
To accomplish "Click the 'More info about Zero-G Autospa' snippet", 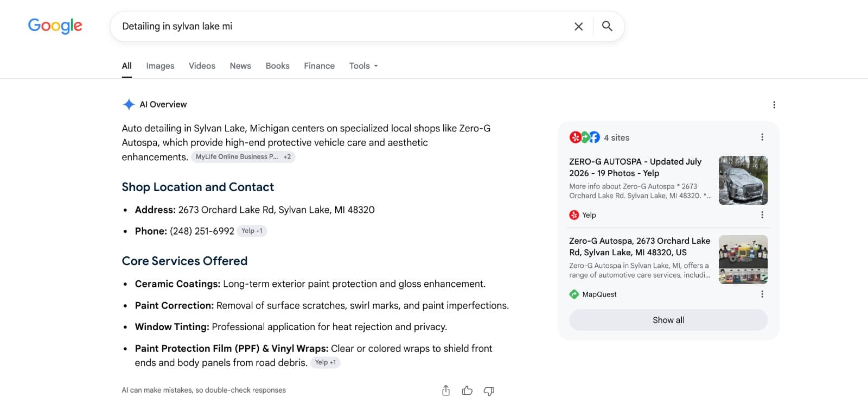I will click(x=640, y=191).
